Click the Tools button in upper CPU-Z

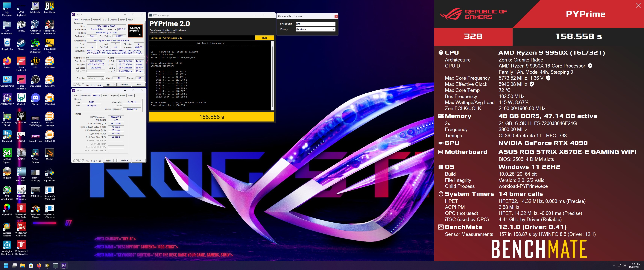pyautogui.click(x=108, y=85)
